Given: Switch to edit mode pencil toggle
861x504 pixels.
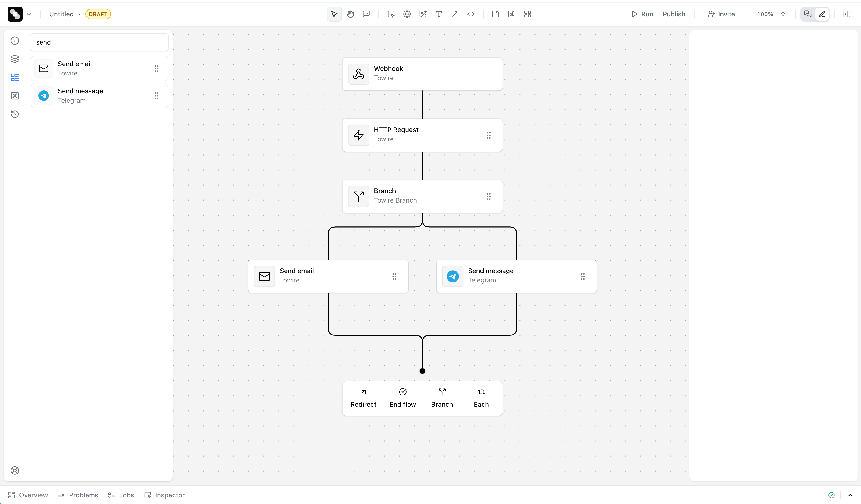Looking at the screenshot, I should click(x=822, y=14).
